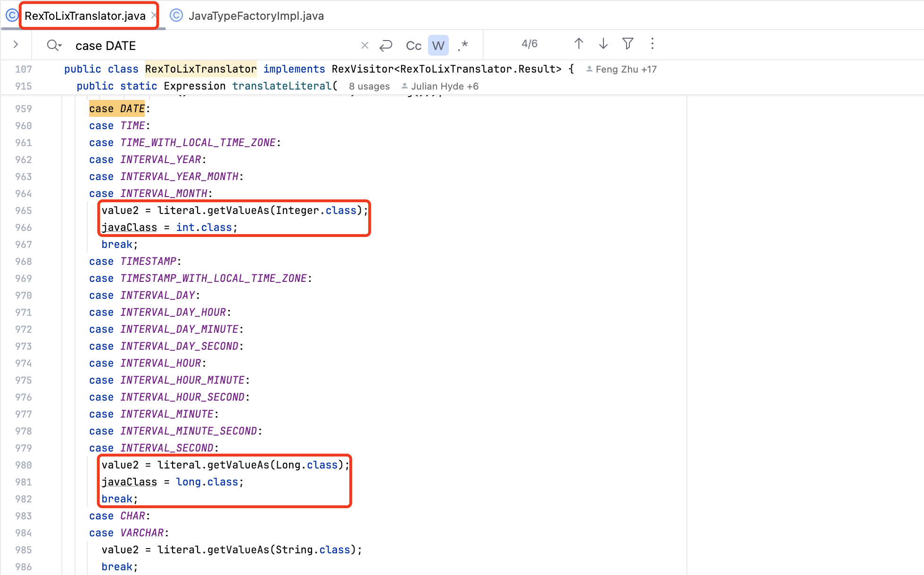Image resolution: width=924 pixels, height=575 pixels.
Task: Click line number 967 in the gutter
Action: pos(24,245)
